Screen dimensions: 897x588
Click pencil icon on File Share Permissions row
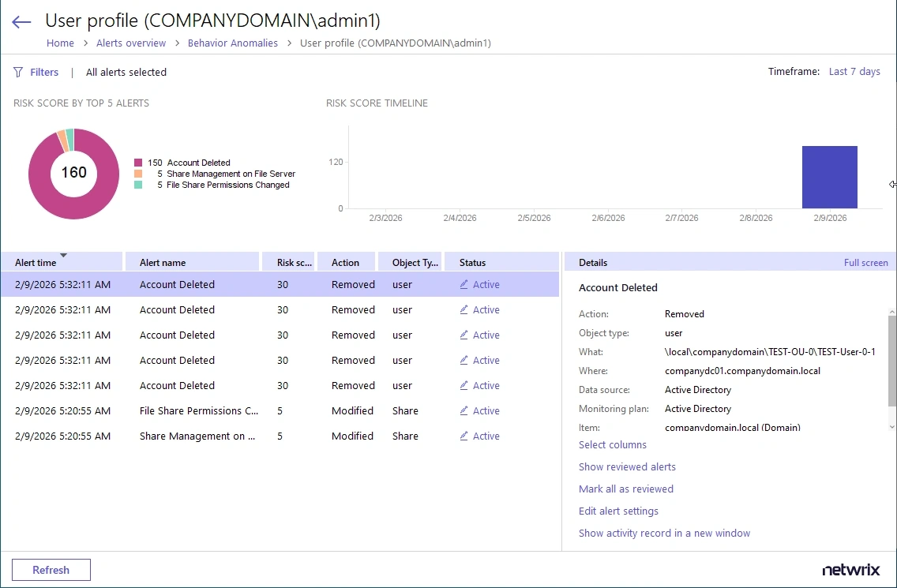[464, 411]
